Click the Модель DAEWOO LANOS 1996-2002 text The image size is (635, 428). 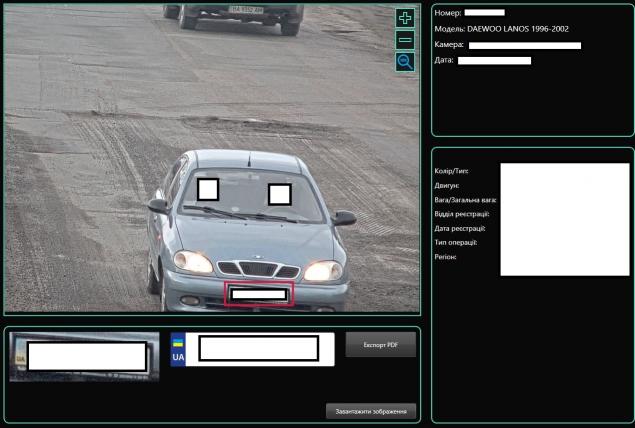[501, 29]
